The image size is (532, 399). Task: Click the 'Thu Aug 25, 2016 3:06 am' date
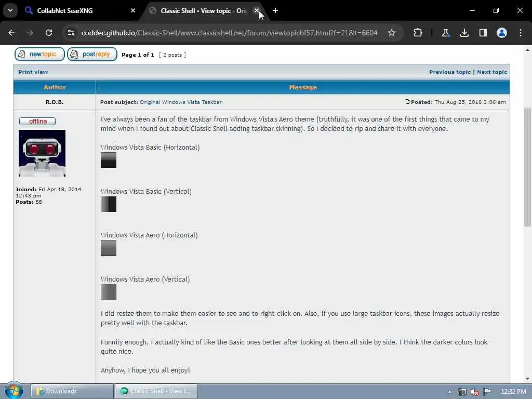coord(470,102)
